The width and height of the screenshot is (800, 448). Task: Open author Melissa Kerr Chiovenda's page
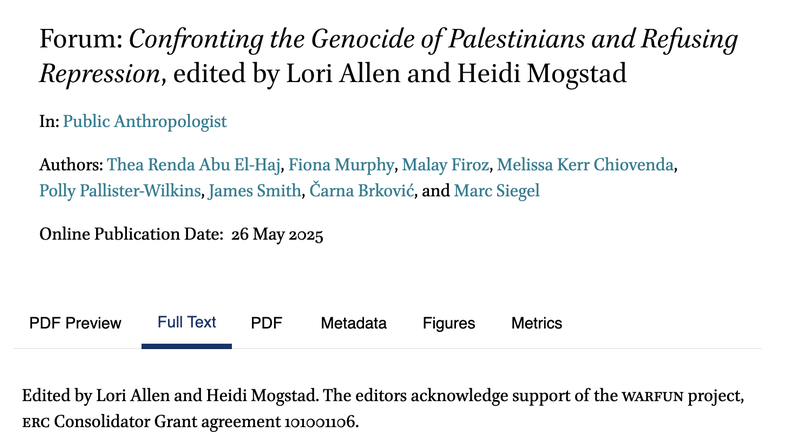click(585, 165)
